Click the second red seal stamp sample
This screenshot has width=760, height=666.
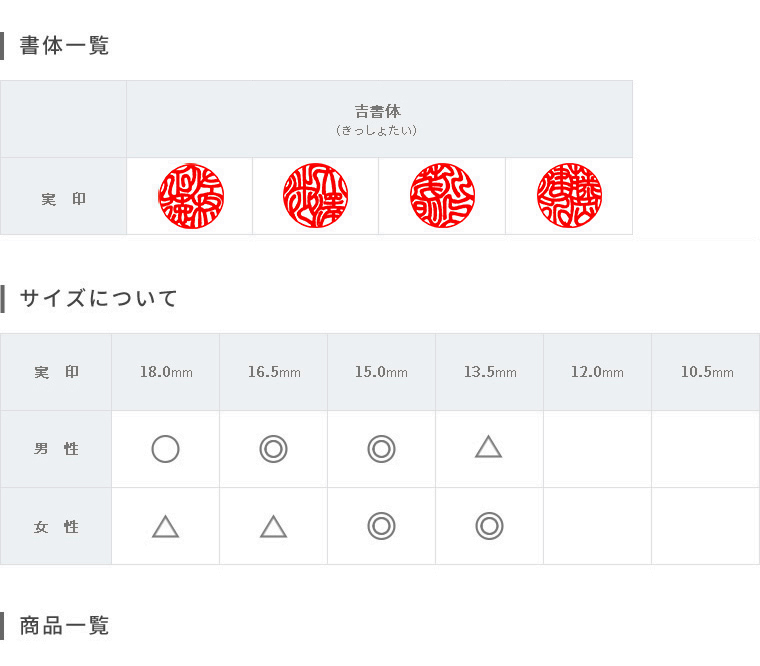coord(316,195)
